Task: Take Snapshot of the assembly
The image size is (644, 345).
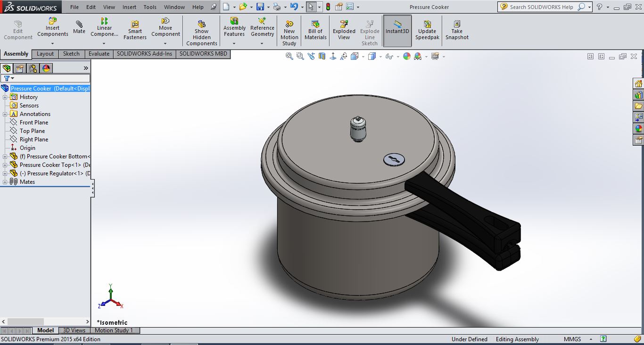Action: tap(457, 30)
